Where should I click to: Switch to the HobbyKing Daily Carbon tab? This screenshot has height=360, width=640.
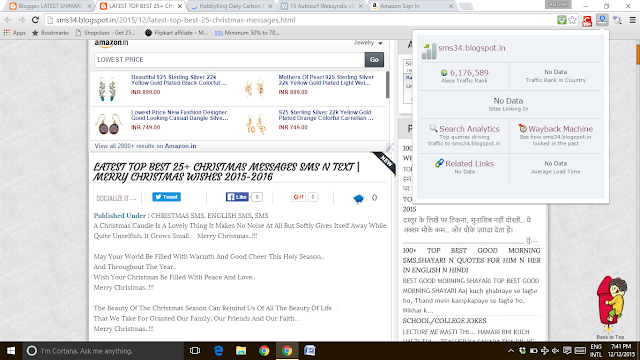click(231, 6)
